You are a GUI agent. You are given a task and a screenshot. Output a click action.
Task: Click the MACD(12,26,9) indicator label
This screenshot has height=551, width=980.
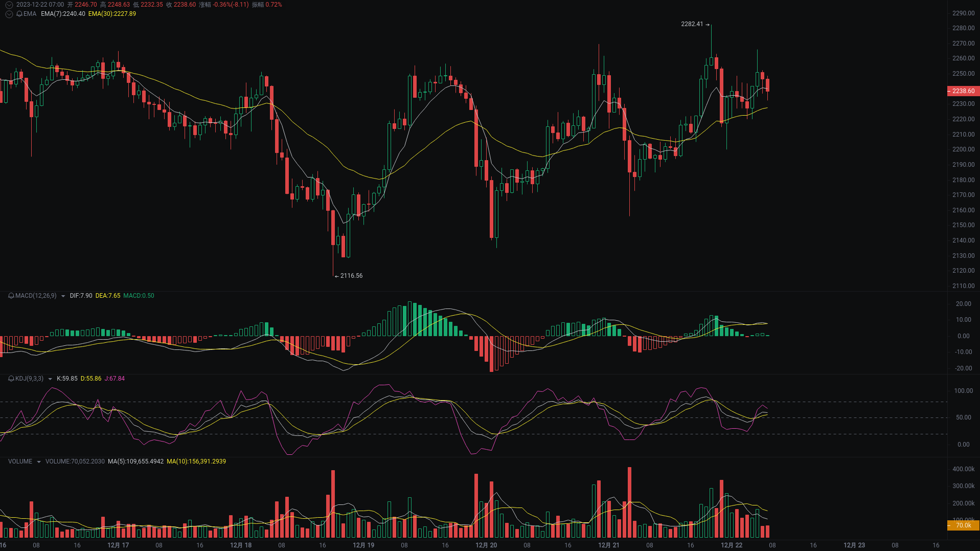click(36, 296)
